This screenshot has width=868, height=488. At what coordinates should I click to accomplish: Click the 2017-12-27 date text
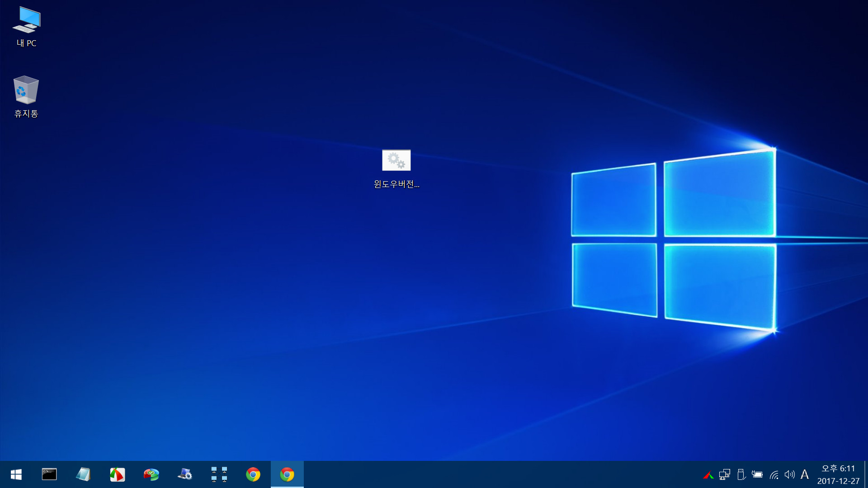click(x=838, y=481)
